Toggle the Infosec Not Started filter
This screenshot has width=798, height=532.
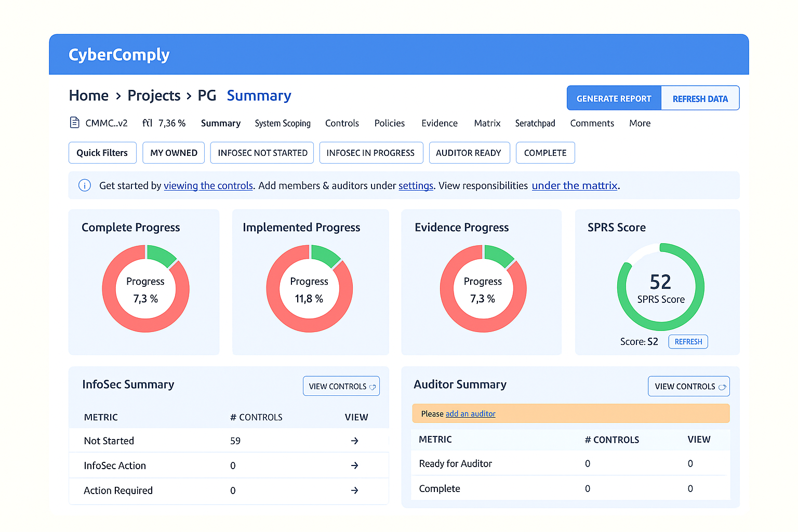click(262, 153)
